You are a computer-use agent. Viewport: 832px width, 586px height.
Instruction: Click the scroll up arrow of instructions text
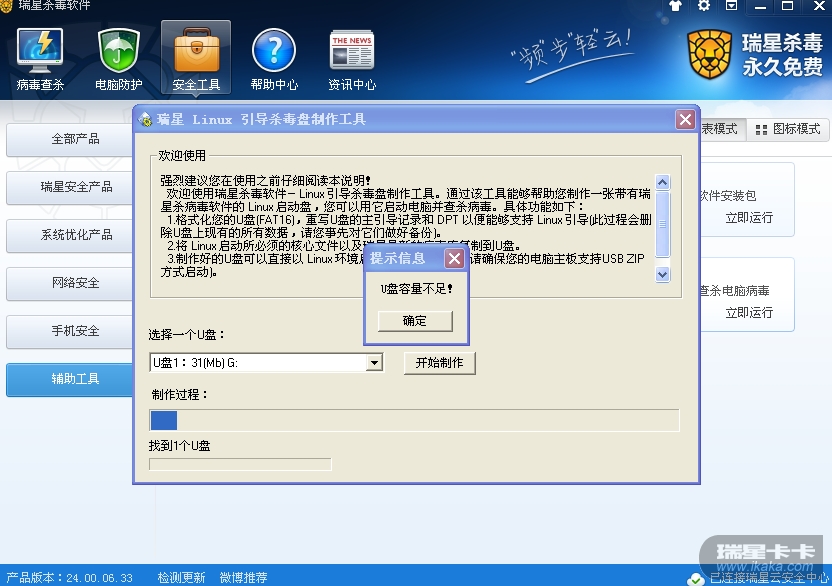point(662,183)
